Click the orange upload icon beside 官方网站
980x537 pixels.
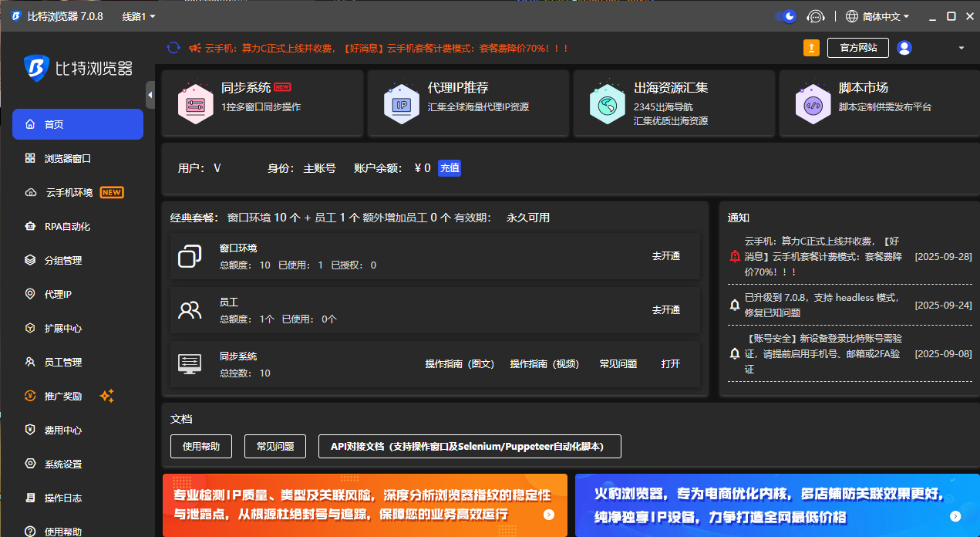pos(811,48)
